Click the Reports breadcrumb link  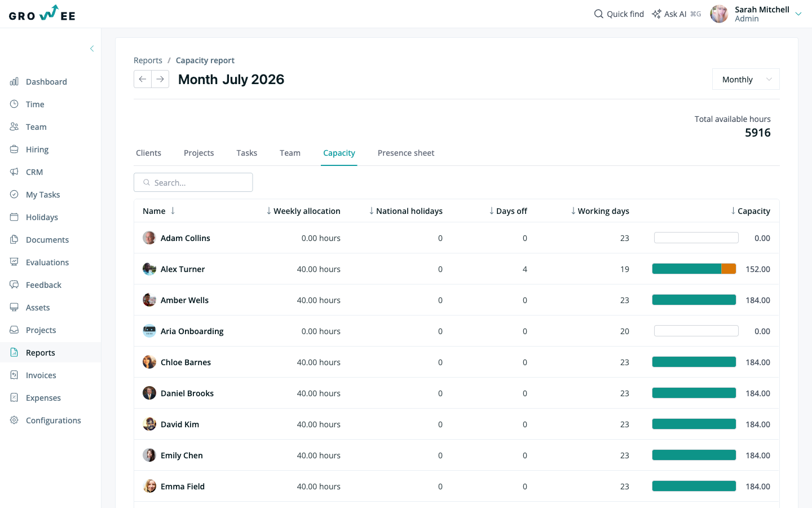(x=148, y=60)
